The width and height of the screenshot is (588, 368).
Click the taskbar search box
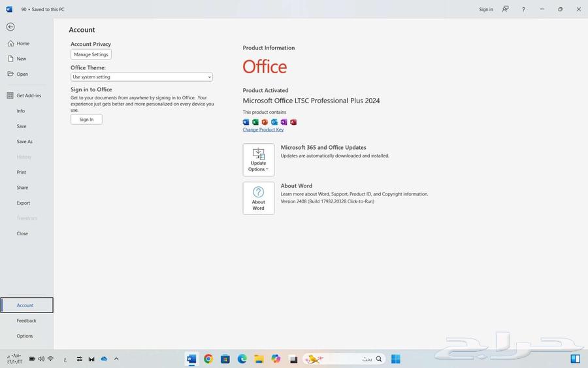click(x=344, y=359)
